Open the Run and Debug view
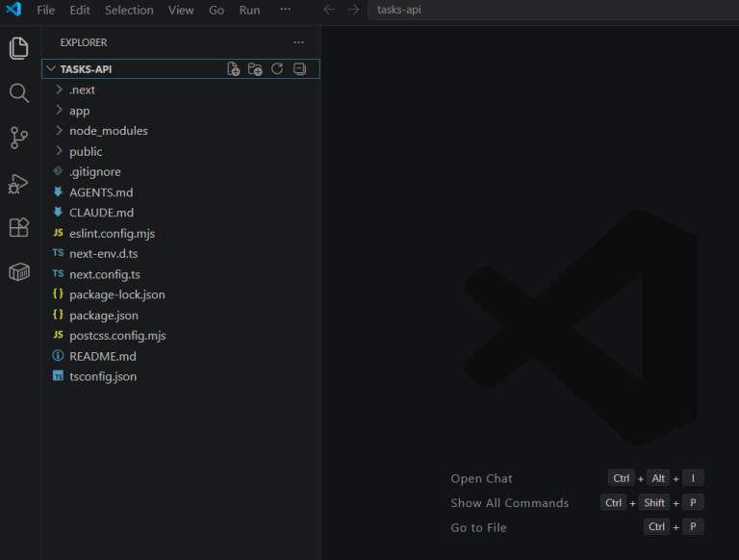Image resolution: width=739 pixels, height=560 pixels. (19, 184)
